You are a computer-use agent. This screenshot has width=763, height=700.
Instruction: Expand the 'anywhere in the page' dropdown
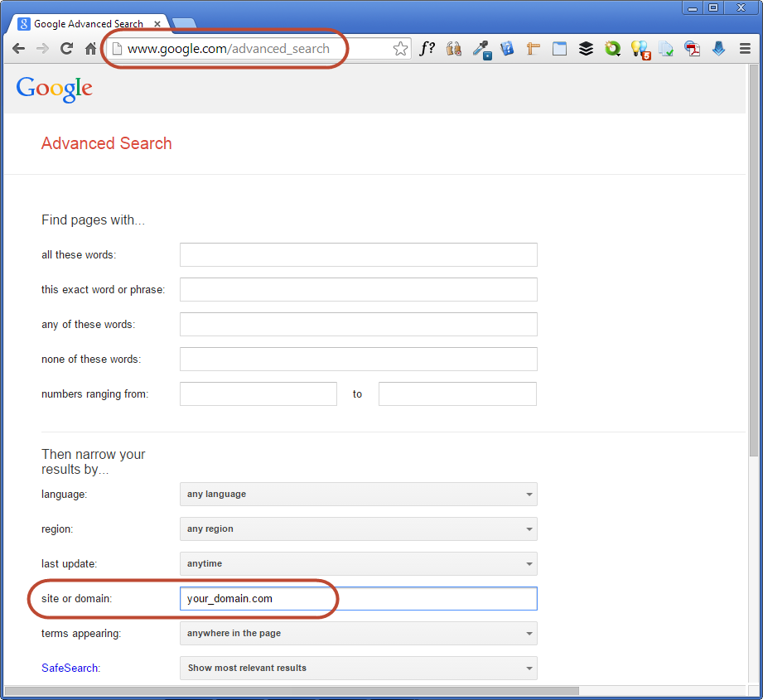[x=358, y=634]
